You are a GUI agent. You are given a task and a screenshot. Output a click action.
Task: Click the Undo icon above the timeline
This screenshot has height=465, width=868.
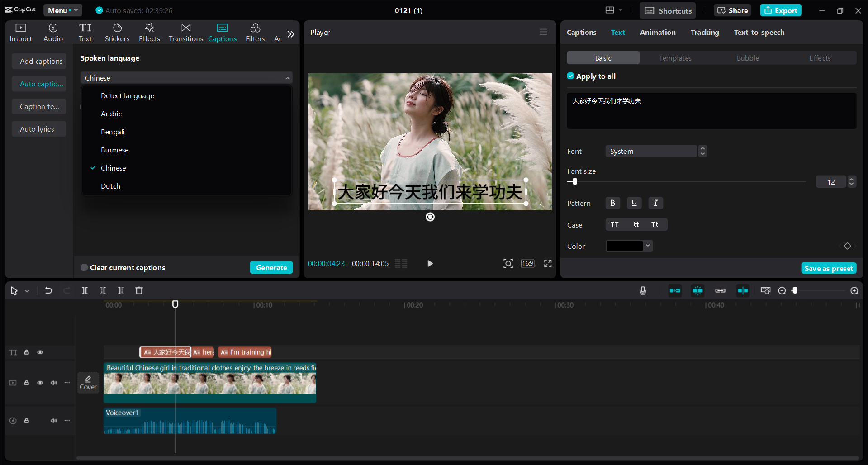click(x=48, y=290)
